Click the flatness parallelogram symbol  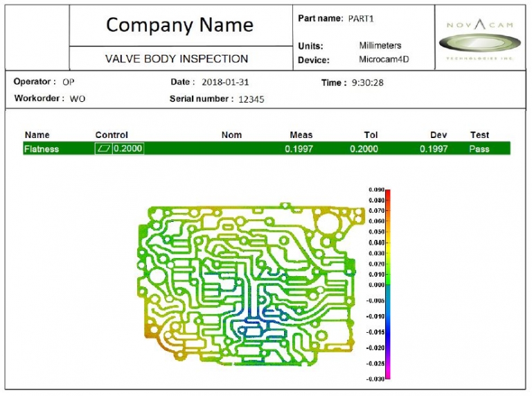[x=105, y=148]
